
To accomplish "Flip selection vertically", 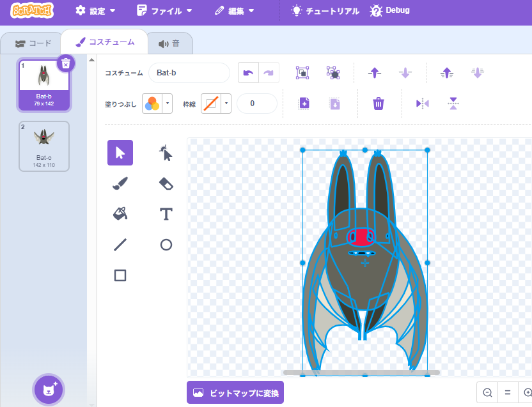I will click(x=453, y=104).
